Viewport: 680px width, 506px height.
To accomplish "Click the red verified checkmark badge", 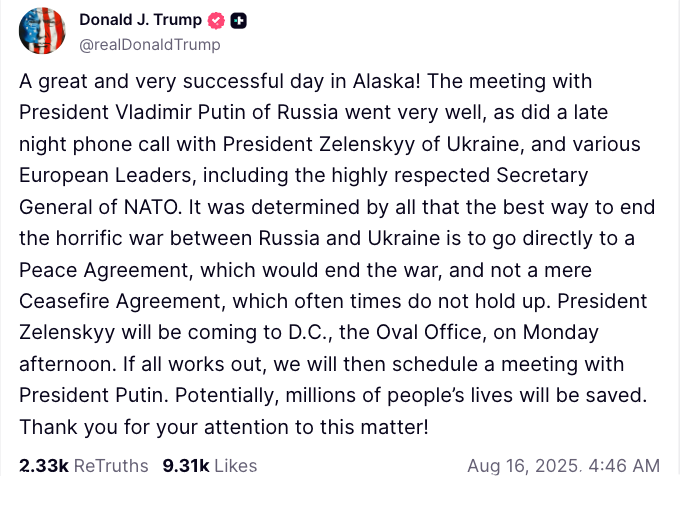I will click(x=217, y=20).
